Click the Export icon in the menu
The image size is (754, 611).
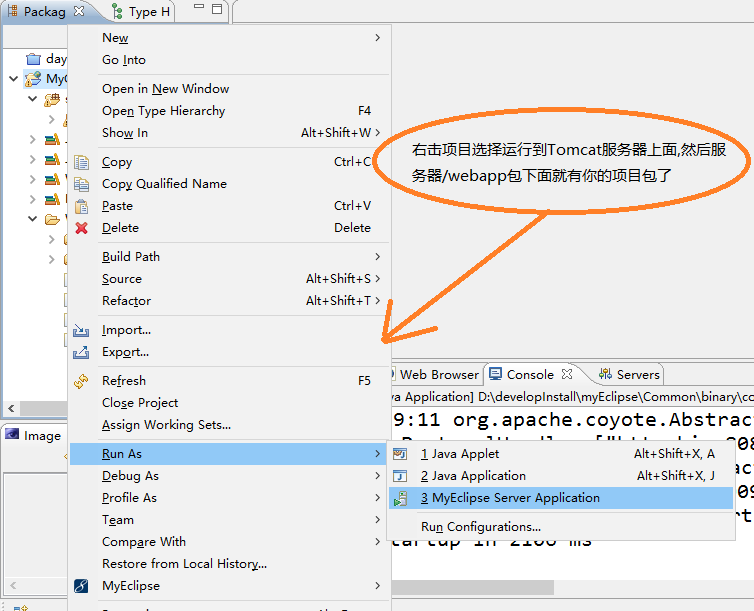[x=81, y=352]
